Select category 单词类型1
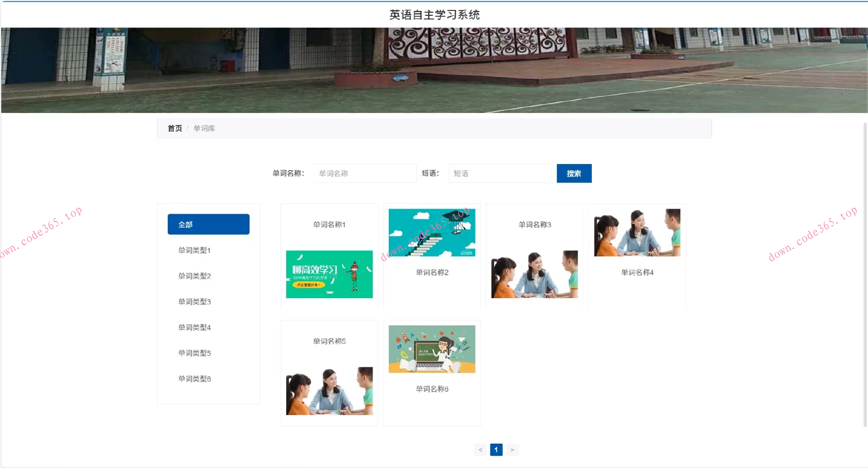Screen dimensions: 868x468 click(x=194, y=250)
